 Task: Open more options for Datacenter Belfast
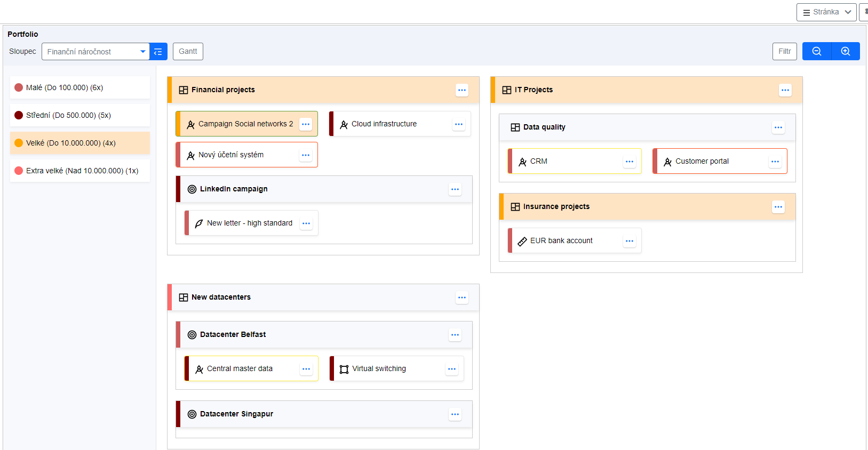click(x=455, y=335)
